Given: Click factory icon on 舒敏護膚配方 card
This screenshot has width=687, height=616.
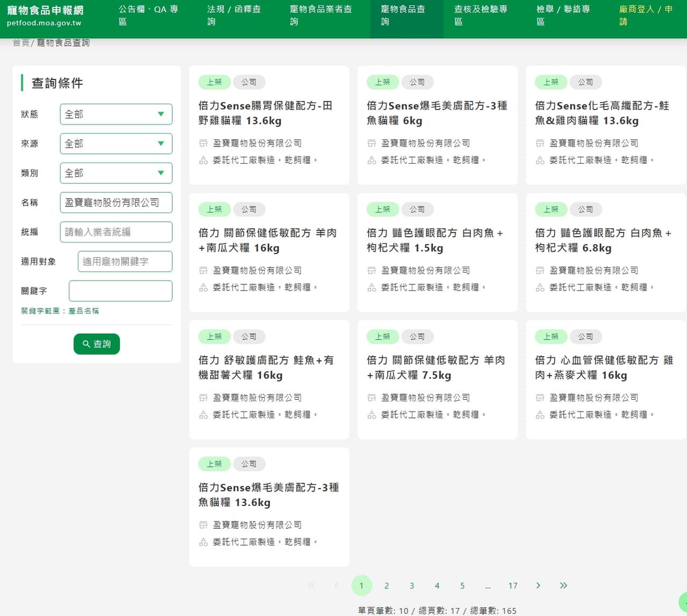Looking at the screenshot, I should [x=203, y=414].
